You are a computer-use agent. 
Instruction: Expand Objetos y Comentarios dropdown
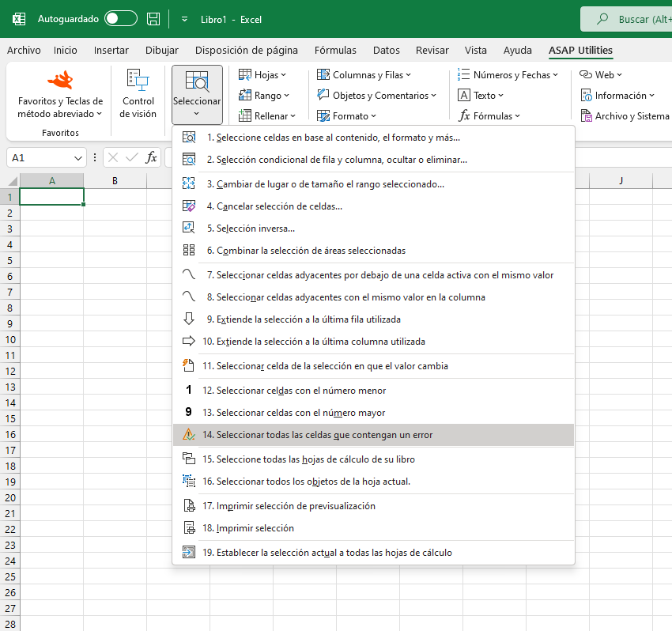pyautogui.click(x=376, y=95)
